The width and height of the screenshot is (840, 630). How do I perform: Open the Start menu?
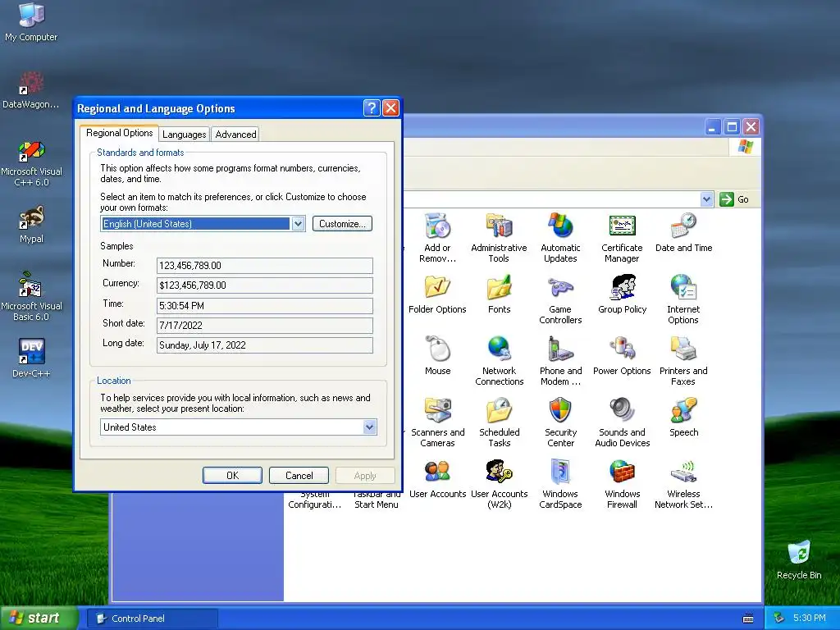[39, 618]
